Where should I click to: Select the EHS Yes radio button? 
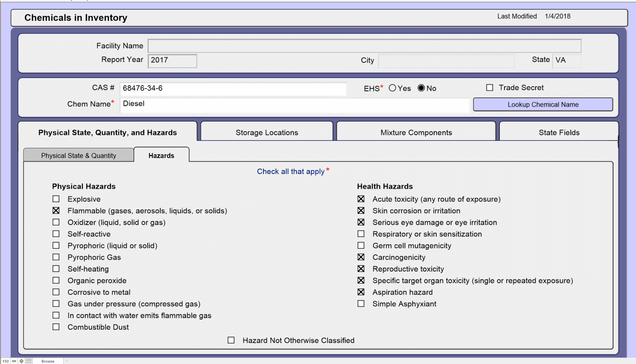click(392, 88)
